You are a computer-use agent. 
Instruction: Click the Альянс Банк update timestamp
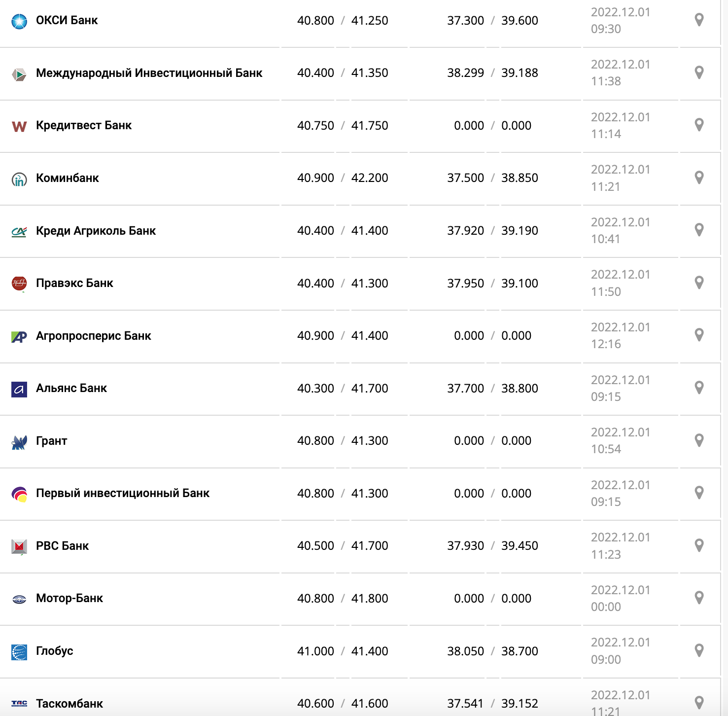tap(620, 388)
